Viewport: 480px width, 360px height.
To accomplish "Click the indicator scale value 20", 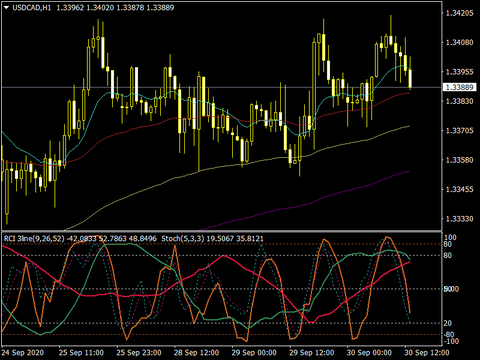I will click(448, 323).
